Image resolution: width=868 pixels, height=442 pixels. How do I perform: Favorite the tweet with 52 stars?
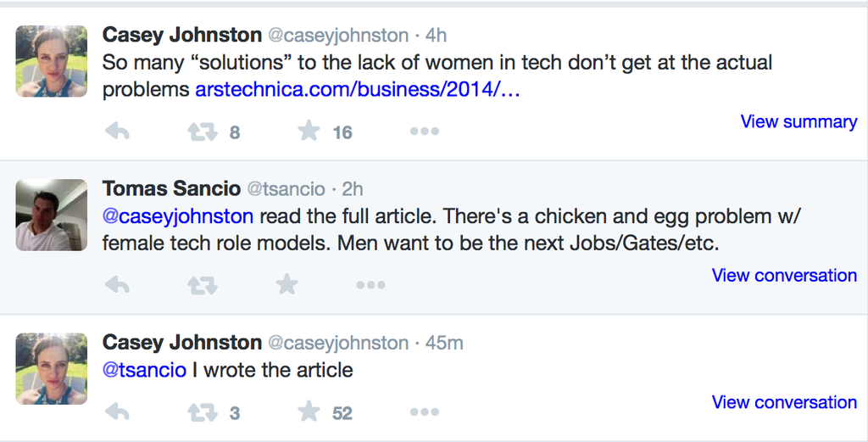point(309,412)
